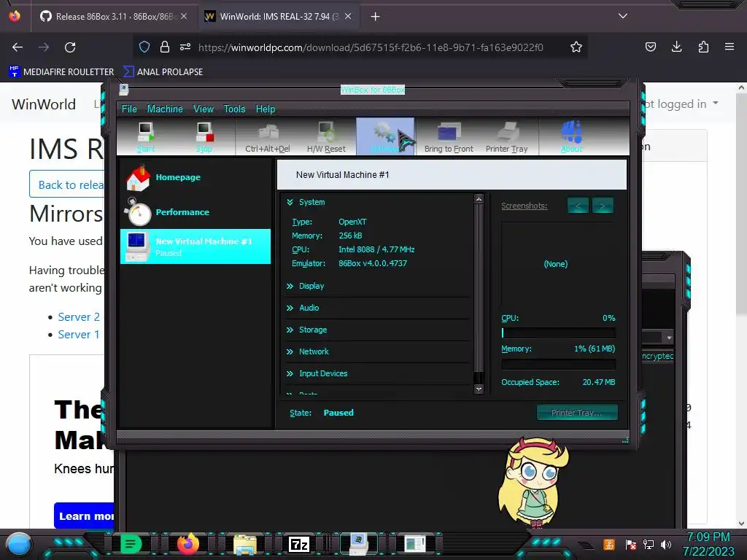This screenshot has height=560, width=747.
Task: Open the Tools menu
Action: [234, 109]
